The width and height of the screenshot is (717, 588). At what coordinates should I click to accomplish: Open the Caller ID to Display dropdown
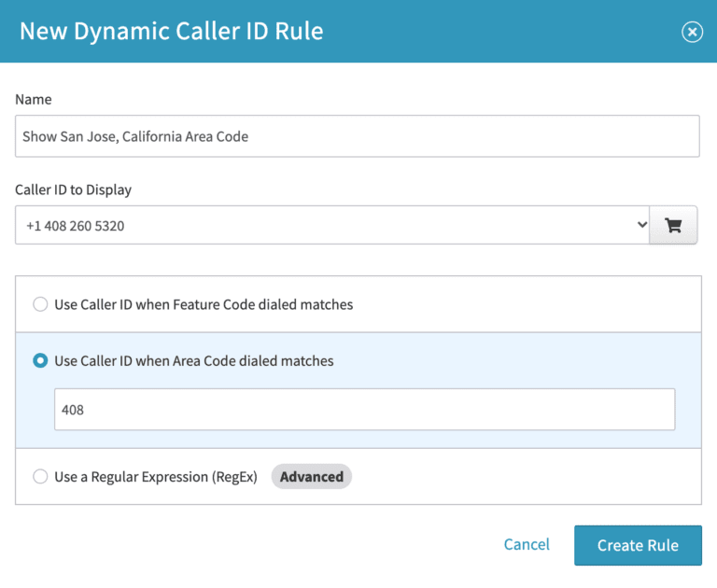(x=332, y=225)
